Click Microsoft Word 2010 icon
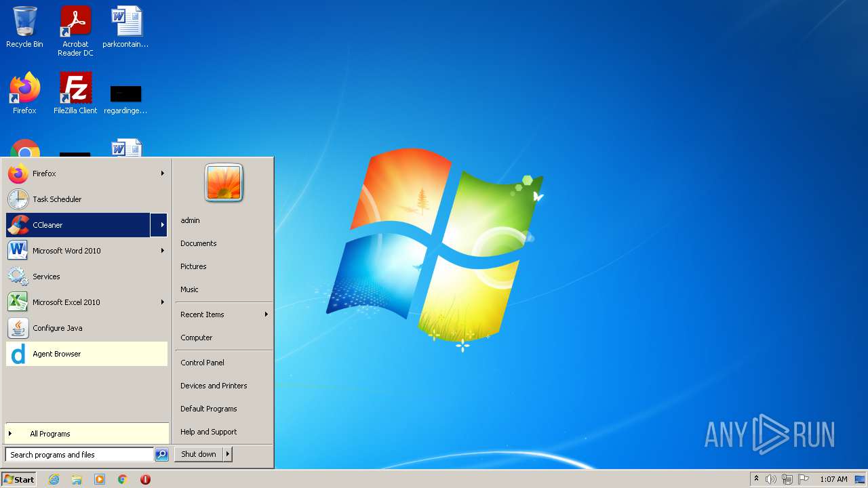Screen dimensions: 868x488 click(x=18, y=251)
